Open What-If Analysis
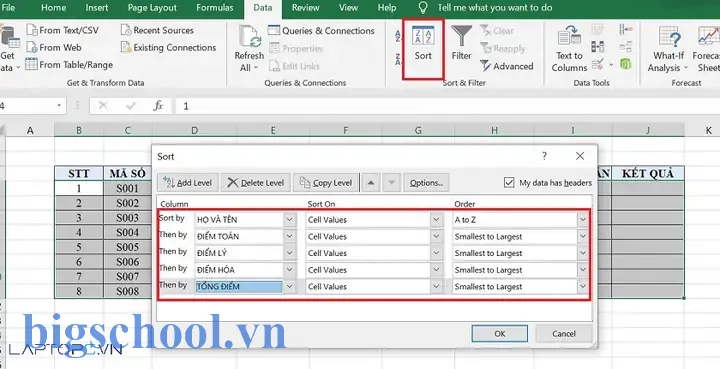Viewport: 720px width, 369px height. click(x=668, y=48)
